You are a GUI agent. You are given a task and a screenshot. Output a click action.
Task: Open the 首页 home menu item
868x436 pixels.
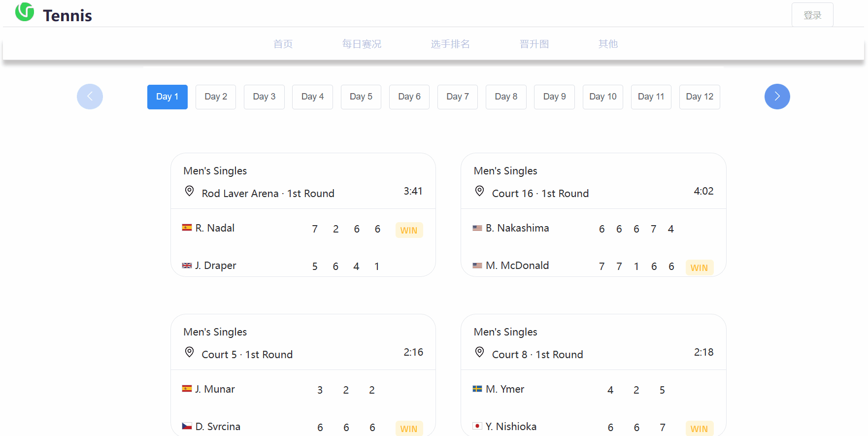click(x=283, y=44)
